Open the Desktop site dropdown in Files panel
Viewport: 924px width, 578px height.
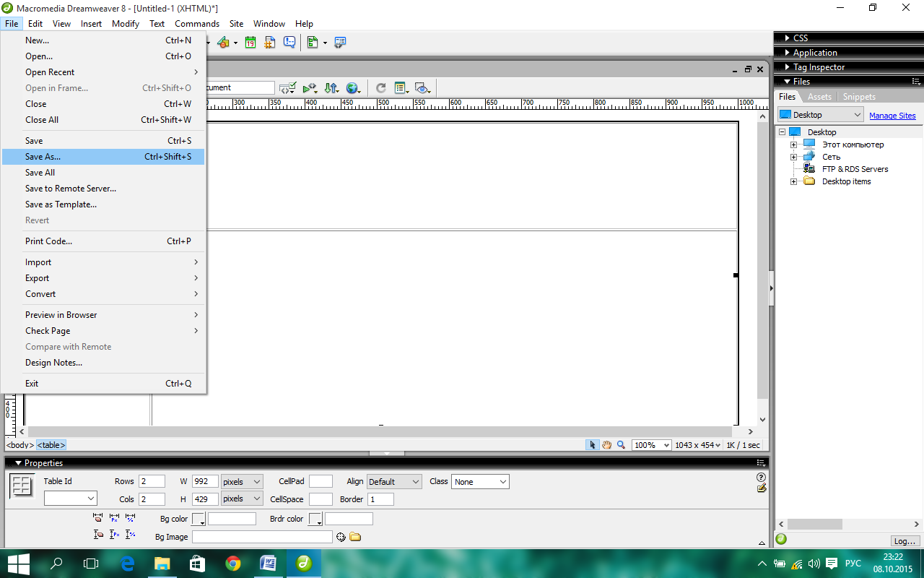coord(820,115)
